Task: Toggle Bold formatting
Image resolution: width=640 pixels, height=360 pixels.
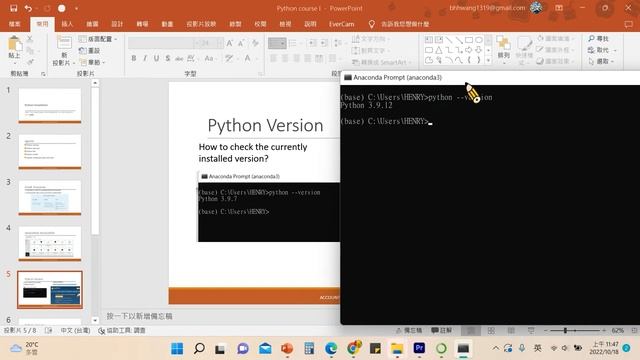Action: coord(133,59)
